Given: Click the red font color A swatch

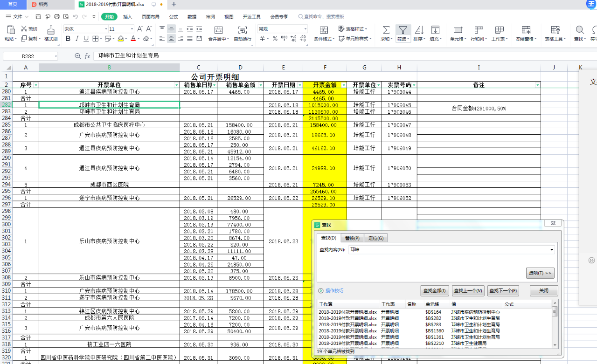Looking at the screenshot, I should tap(133, 39).
